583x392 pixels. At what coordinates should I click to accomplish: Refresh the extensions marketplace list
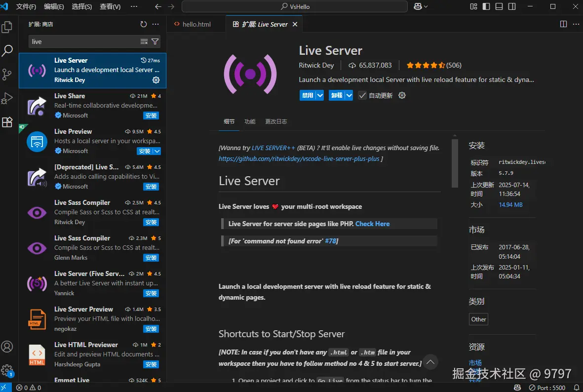point(144,24)
